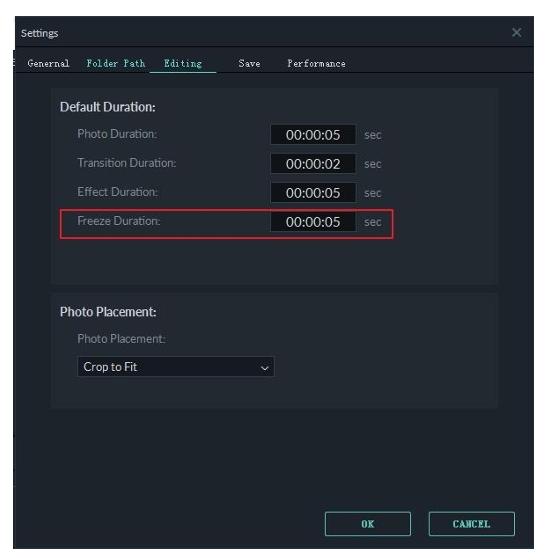The width and height of the screenshot is (545, 558).
Task: Click the Effect Duration label
Action: click(117, 192)
